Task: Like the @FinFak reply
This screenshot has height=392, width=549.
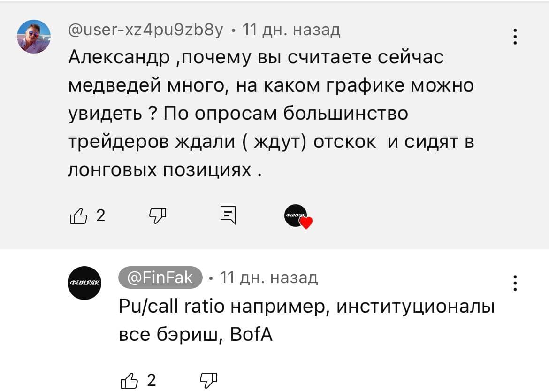Action: (x=130, y=380)
